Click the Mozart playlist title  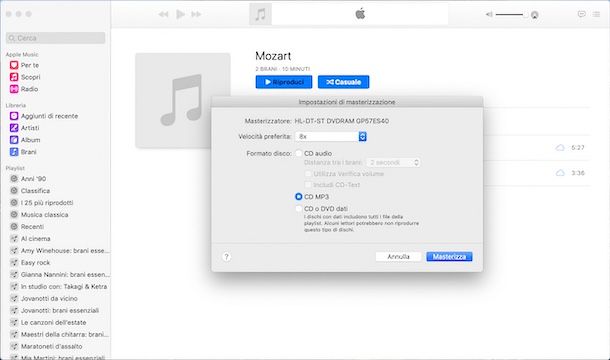[273, 56]
